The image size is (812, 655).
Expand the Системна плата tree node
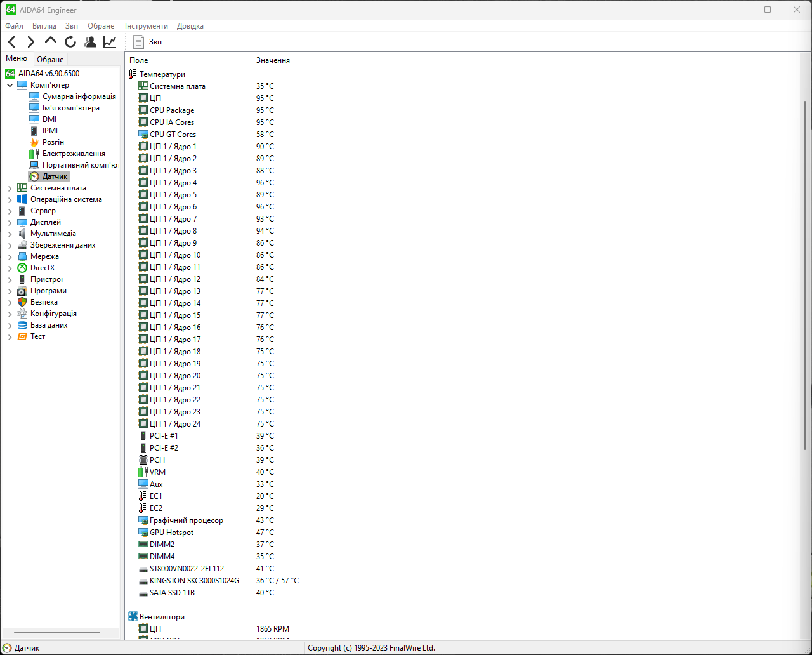click(10, 188)
